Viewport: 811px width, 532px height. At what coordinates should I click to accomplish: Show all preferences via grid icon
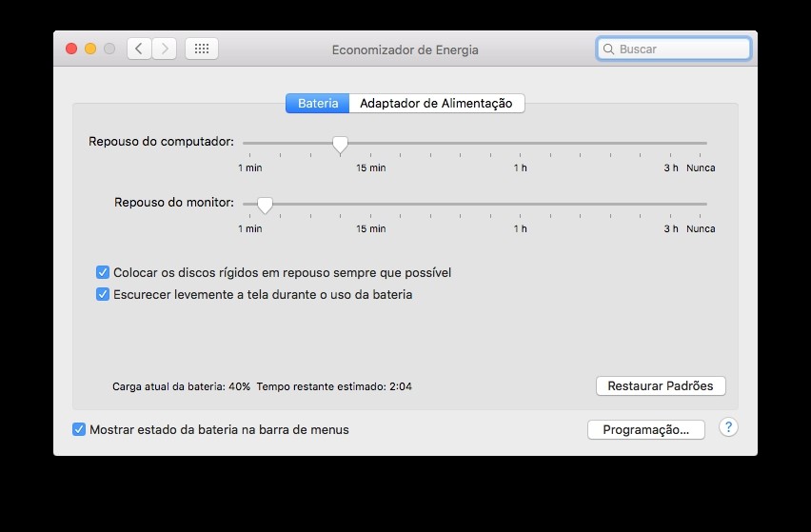point(202,49)
